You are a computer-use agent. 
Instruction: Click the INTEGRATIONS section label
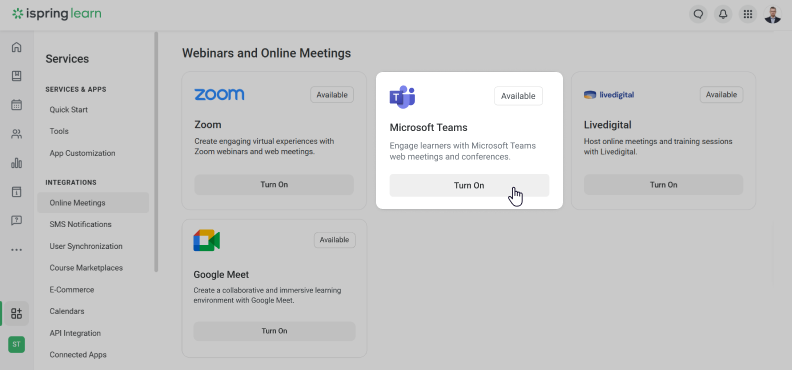tap(71, 182)
